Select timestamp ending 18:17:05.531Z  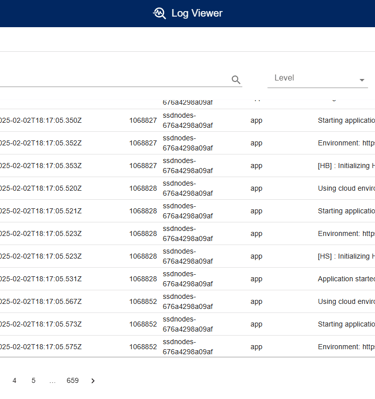tap(41, 279)
